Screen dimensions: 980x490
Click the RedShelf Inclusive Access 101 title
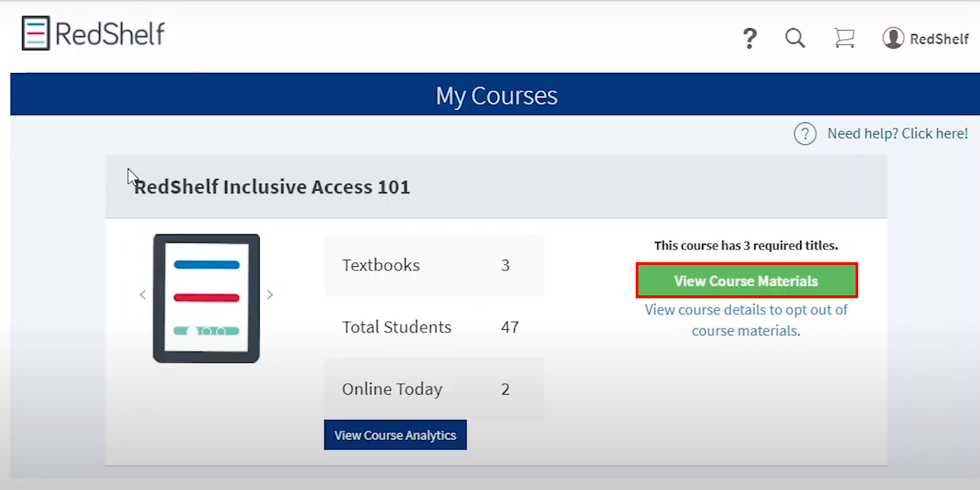(x=272, y=187)
